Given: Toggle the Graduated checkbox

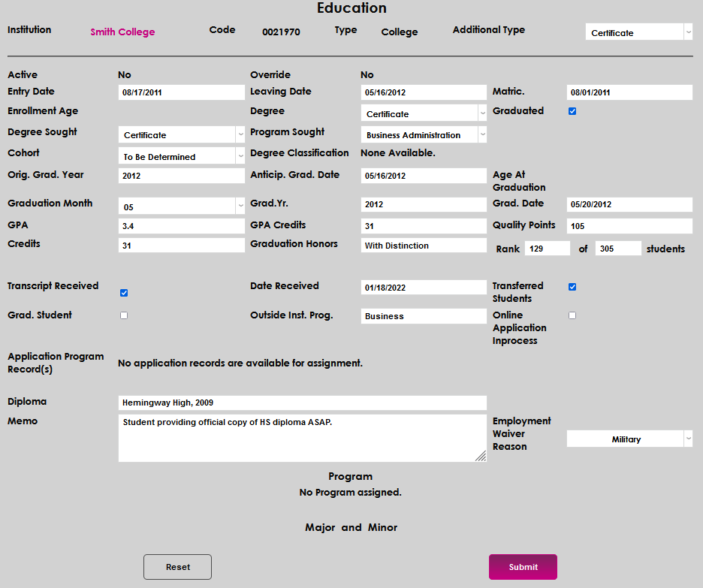Looking at the screenshot, I should [x=572, y=111].
